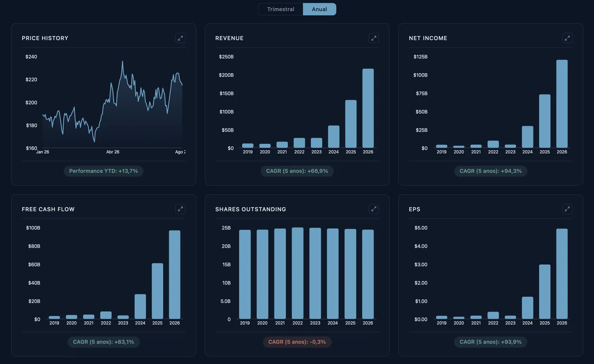Expand the Free Cash Flow chart
Viewport: 594px width, 364px height.
point(180,209)
